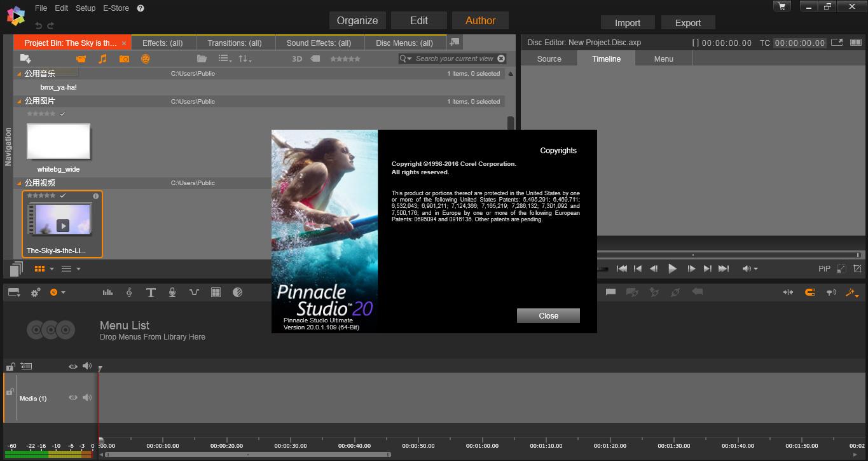This screenshot has height=461, width=868.
Task: Open the File menu
Action: 41,8
